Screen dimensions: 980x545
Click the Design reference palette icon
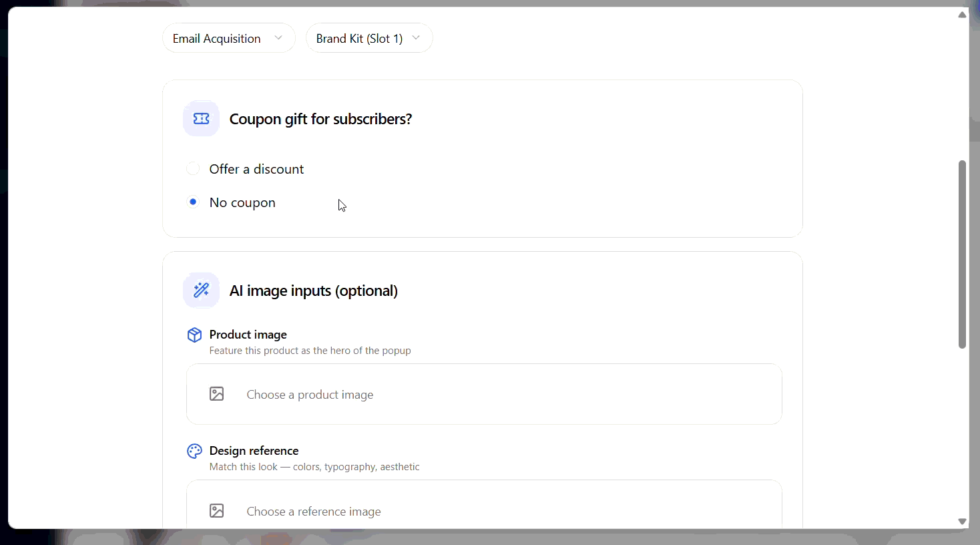pos(194,451)
